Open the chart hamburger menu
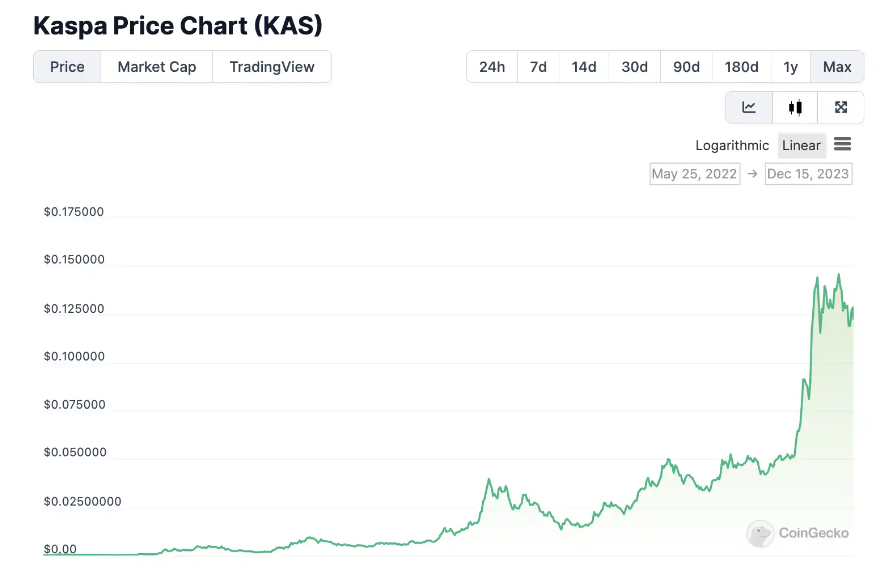 coord(842,145)
